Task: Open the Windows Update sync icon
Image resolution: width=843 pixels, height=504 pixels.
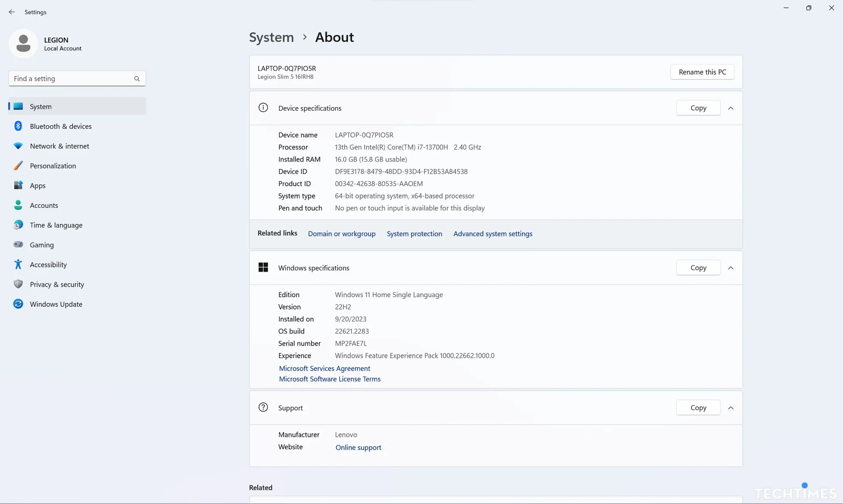Action: 18,304
